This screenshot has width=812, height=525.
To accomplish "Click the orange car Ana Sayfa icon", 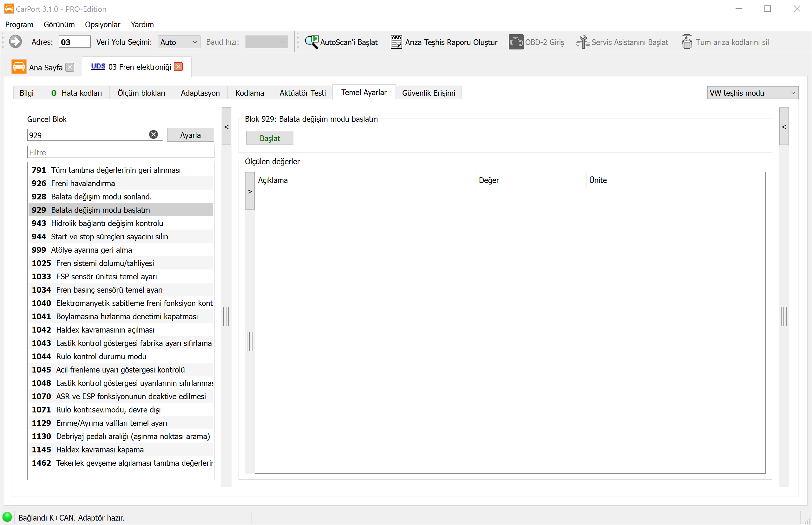I will tap(19, 67).
